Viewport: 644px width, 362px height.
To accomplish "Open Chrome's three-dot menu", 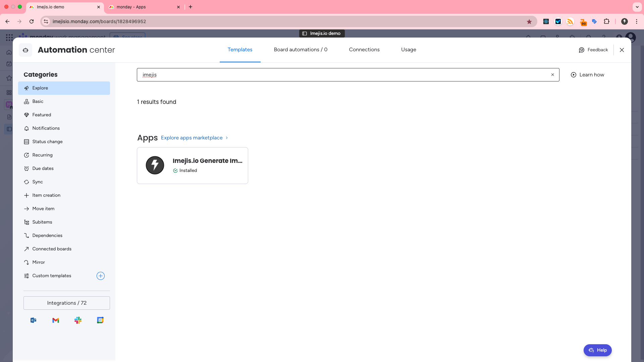I will coord(637,21).
